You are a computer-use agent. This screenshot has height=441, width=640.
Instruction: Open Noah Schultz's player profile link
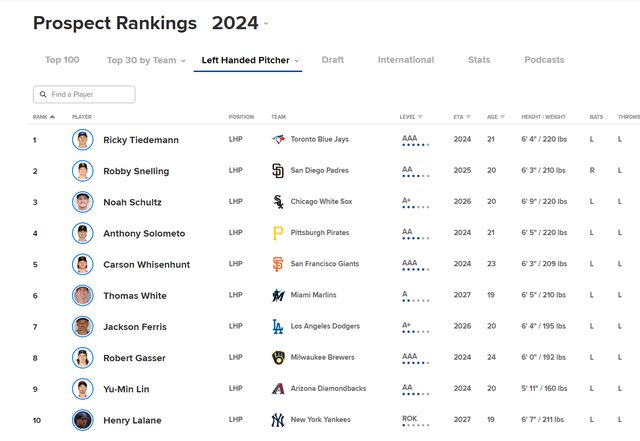click(133, 202)
